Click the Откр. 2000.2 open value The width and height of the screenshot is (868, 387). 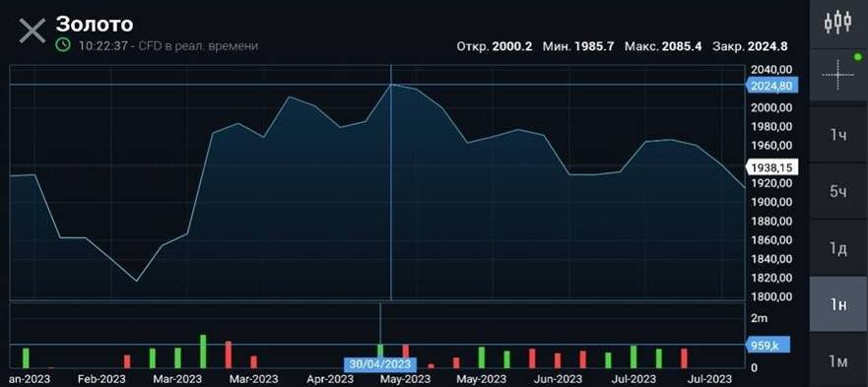pyautogui.click(x=495, y=46)
